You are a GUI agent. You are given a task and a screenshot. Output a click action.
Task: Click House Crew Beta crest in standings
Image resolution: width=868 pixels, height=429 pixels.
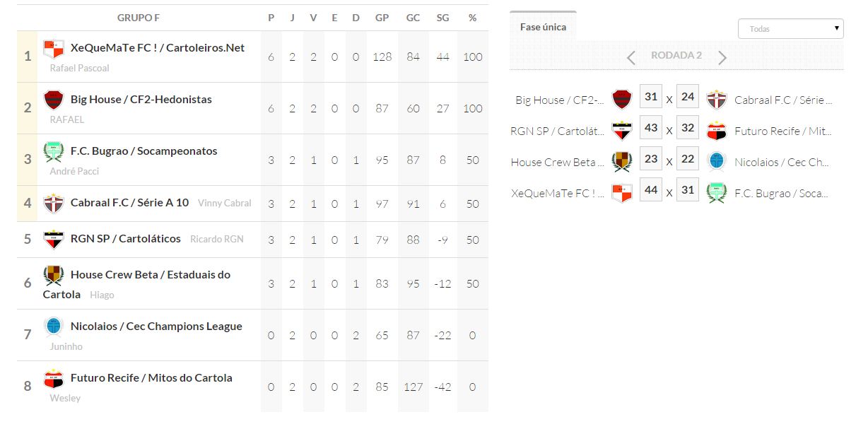point(54,275)
